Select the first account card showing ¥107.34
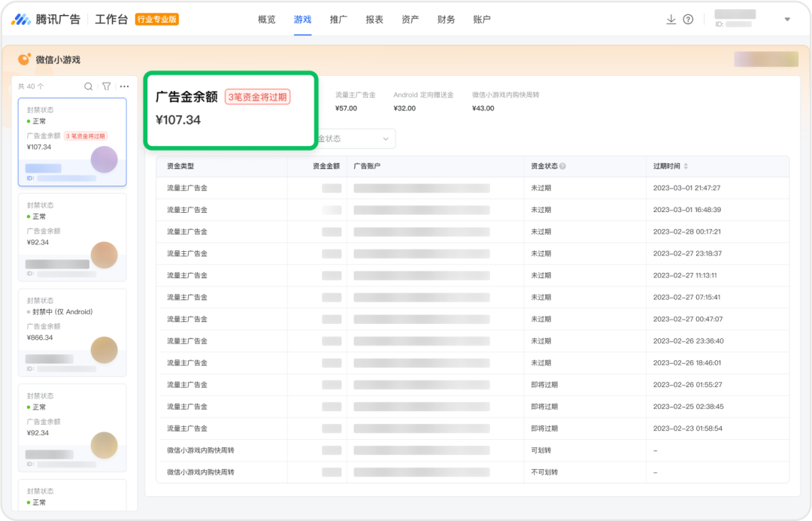This screenshot has width=812, height=521. point(72,139)
